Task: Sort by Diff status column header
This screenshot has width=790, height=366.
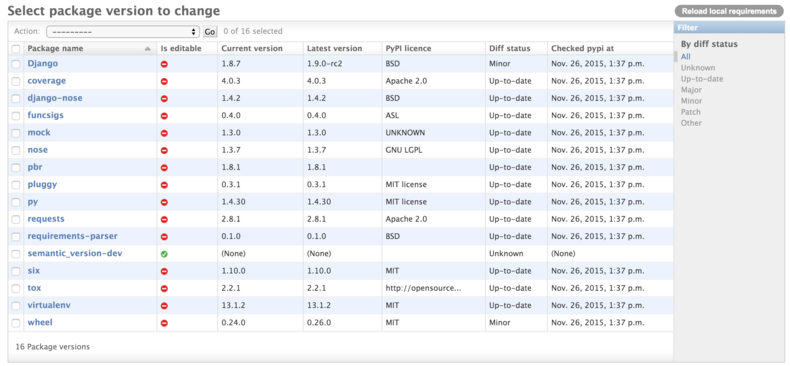Action: [x=509, y=48]
